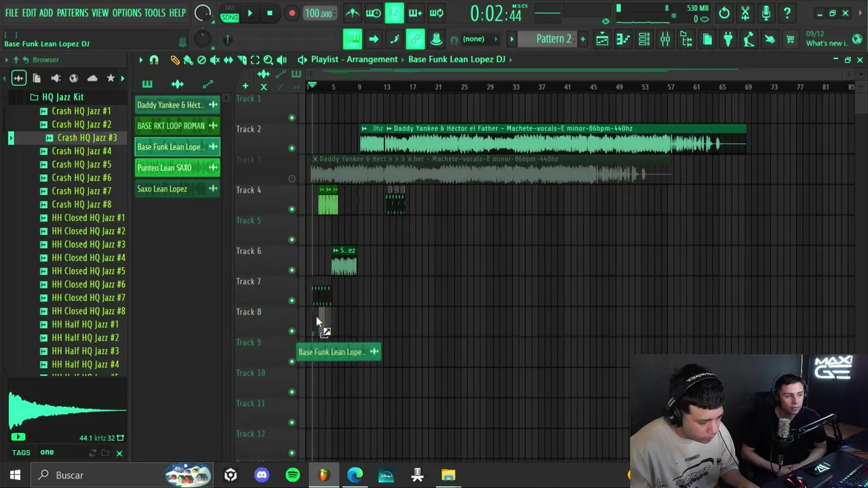This screenshot has height=488, width=868.
Task: Select the playlist Paint brush tool
Action: 188,60
